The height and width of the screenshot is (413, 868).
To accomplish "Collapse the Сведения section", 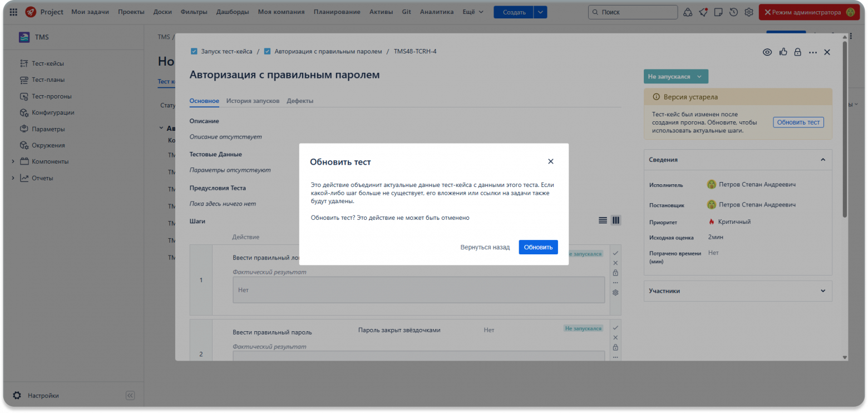I will coord(823,160).
